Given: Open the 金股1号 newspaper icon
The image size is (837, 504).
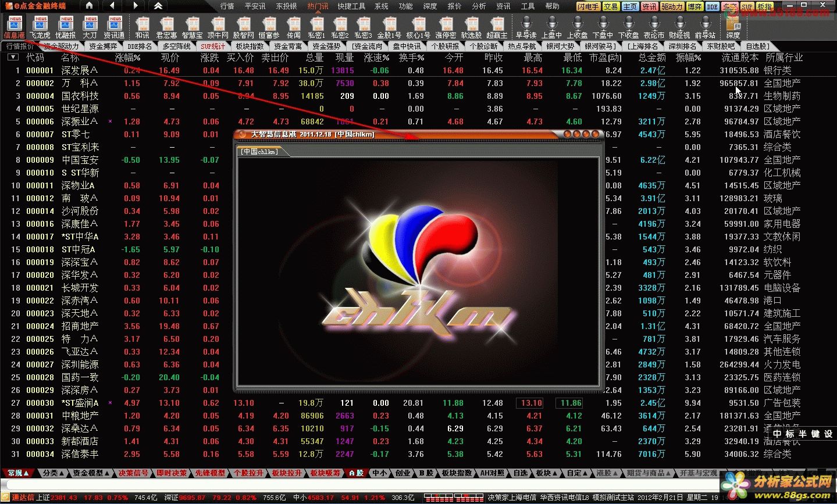Looking at the screenshot, I should click(389, 27).
